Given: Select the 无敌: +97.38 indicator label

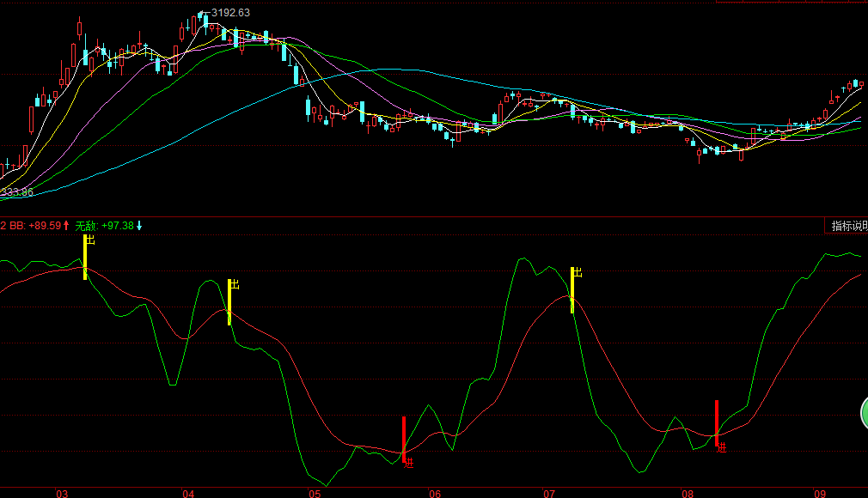Looking at the screenshot, I should [x=104, y=226].
